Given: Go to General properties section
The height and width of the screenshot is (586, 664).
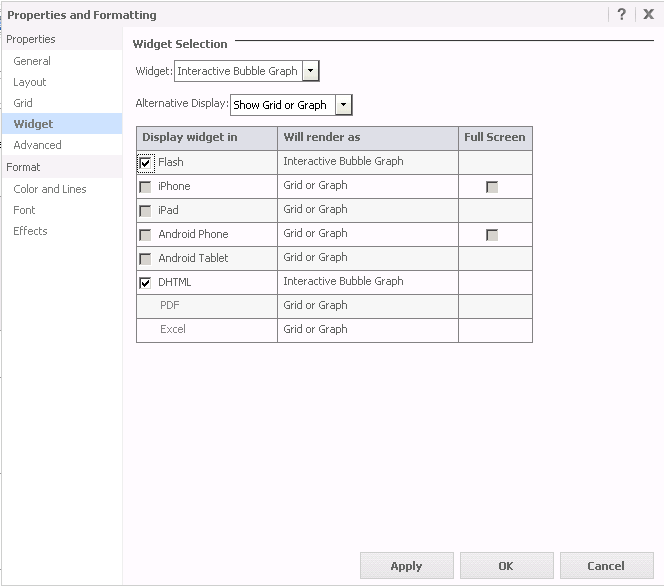Looking at the screenshot, I should point(62,61).
